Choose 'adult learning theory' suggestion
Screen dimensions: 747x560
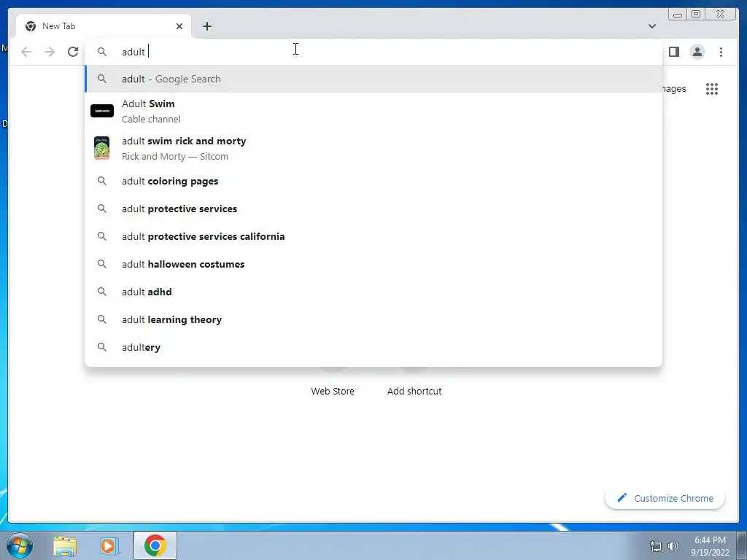pos(374,319)
